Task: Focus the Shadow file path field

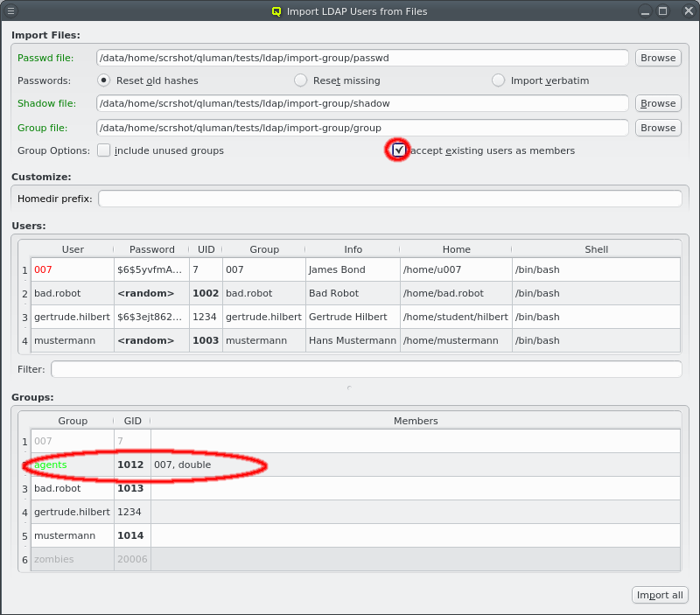Action: [362, 103]
